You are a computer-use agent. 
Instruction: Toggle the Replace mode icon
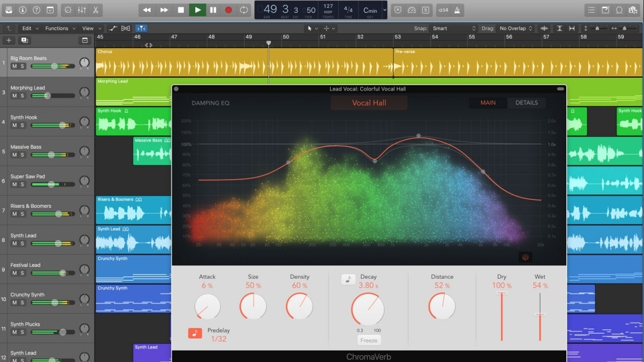click(x=398, y=10)
